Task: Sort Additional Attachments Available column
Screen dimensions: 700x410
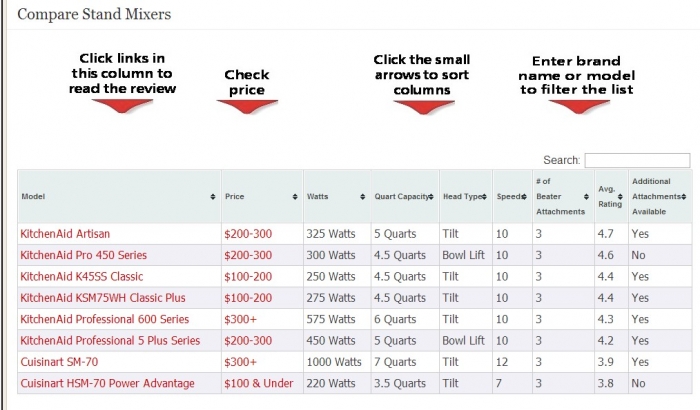Action: coord(684,197)
